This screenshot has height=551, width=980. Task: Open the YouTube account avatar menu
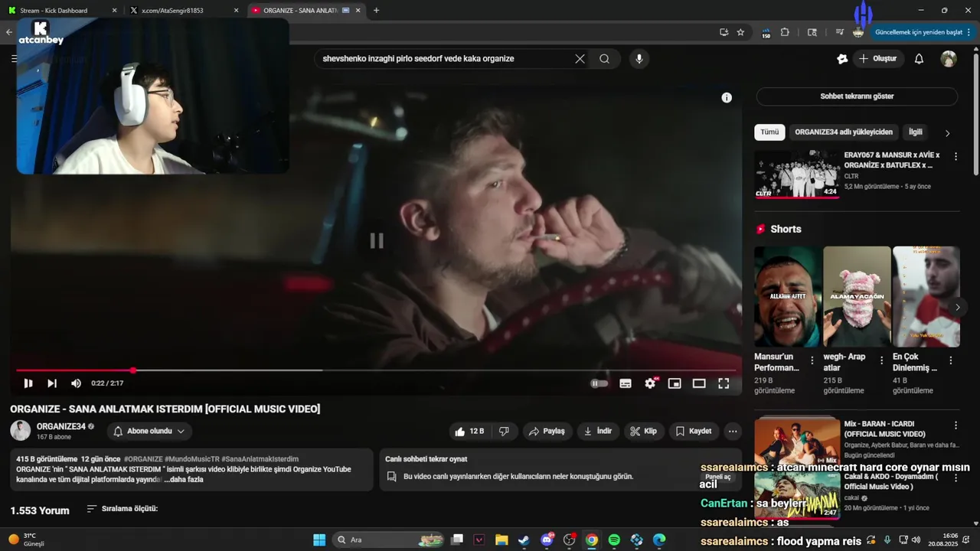pos(949,59)
